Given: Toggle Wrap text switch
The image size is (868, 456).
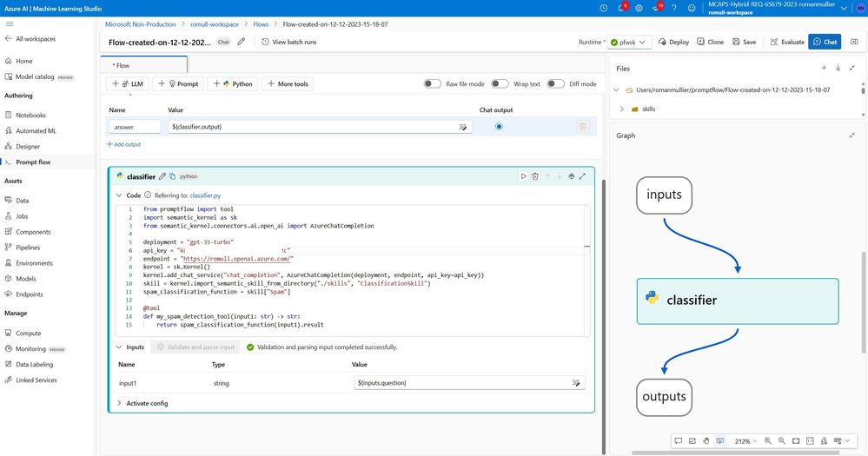Looking at the screenshot, I should pyautogui.click(x=500, y=83).
